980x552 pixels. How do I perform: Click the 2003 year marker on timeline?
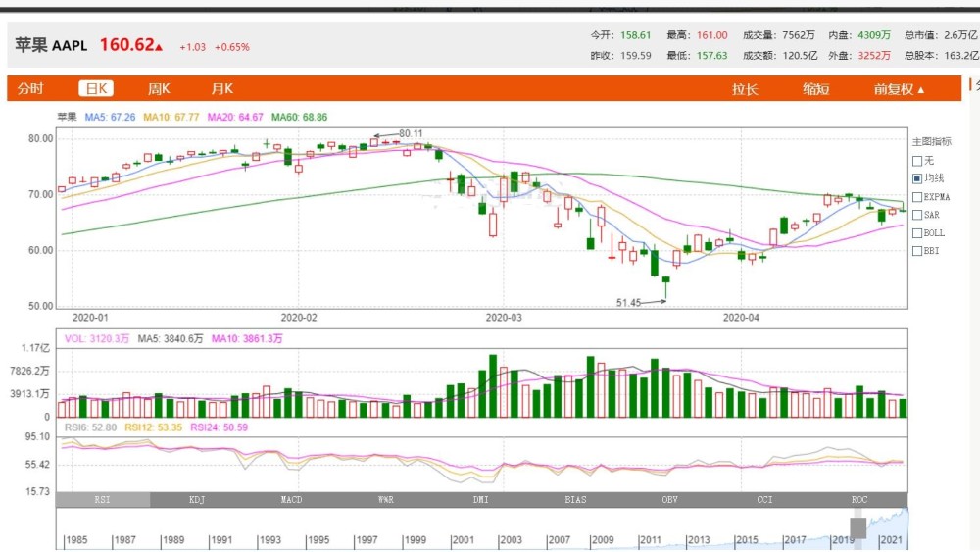(510, 540)
